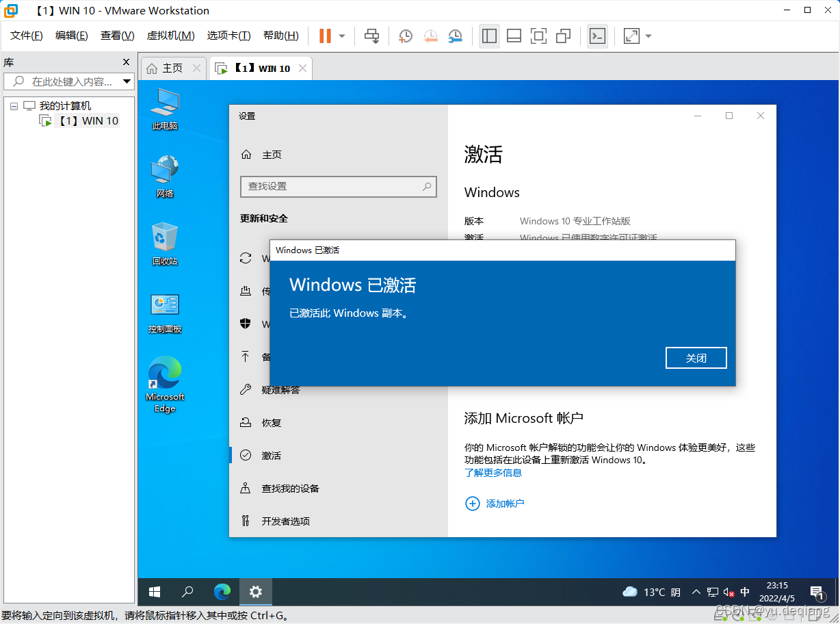Click the full screen mode icon
Screen dimensions: 840x624
tap(538, 36)
